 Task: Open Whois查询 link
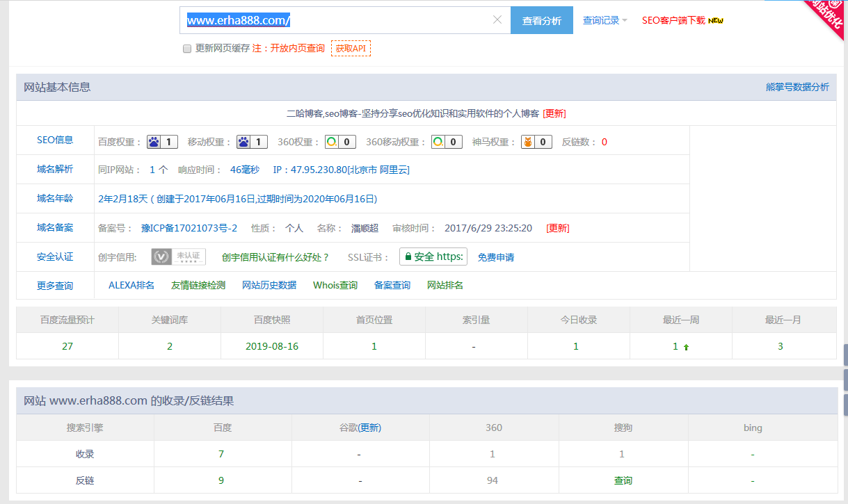click(335, 285)
